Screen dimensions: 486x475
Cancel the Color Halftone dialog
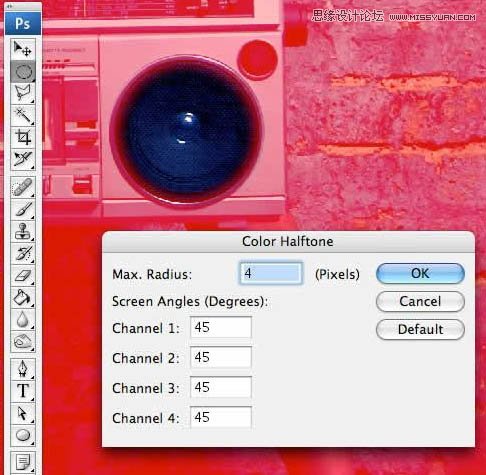click(x=420, y=301)
